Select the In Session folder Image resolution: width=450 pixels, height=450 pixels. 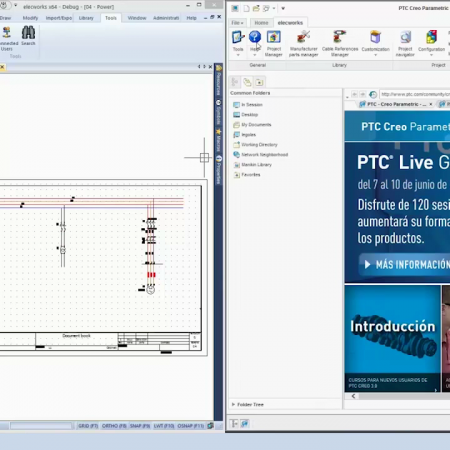[248, 105]
